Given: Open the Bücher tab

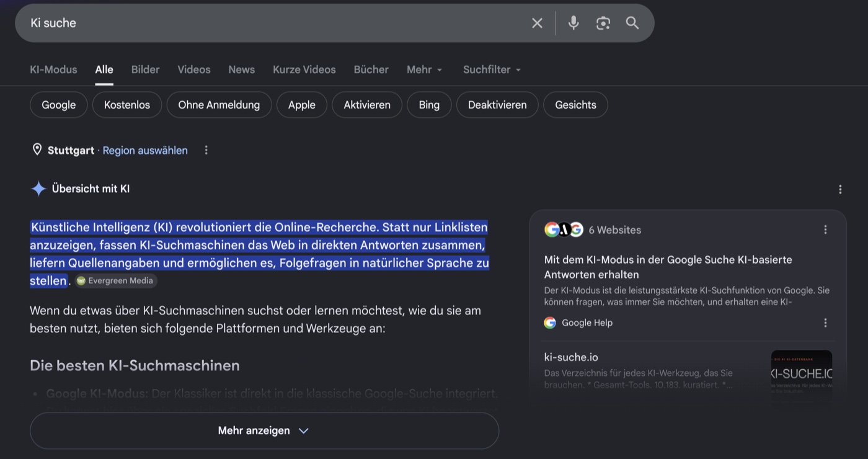Looking at the screenshot, I should [371, 69].
